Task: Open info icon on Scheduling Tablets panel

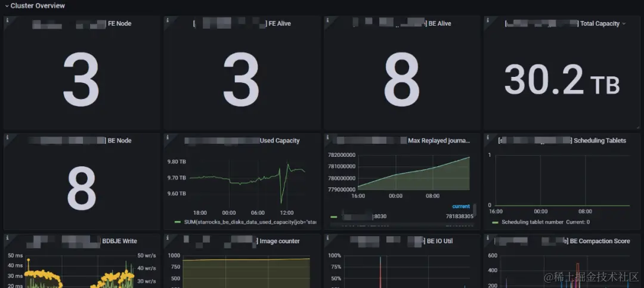Action: [x=488, y=137]
